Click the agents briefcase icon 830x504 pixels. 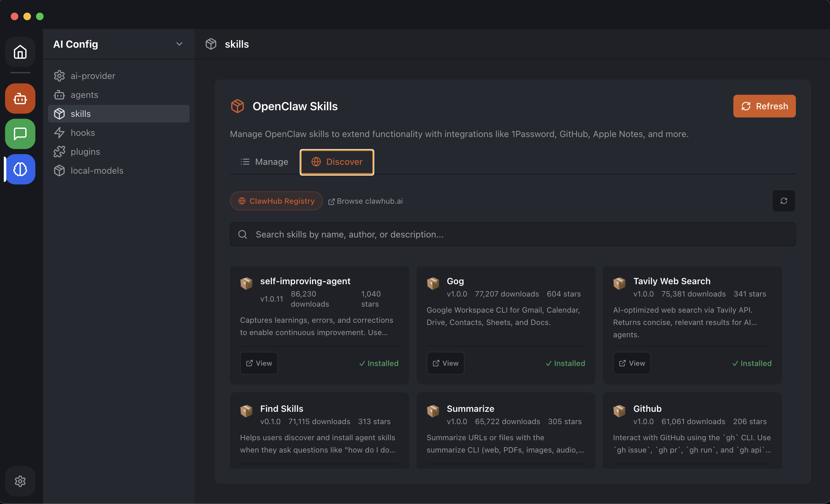[59, 95]
